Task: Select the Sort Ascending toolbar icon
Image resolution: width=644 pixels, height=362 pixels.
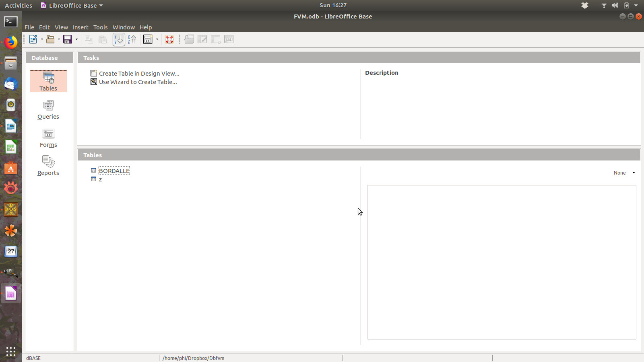Action: pos(119,39)
